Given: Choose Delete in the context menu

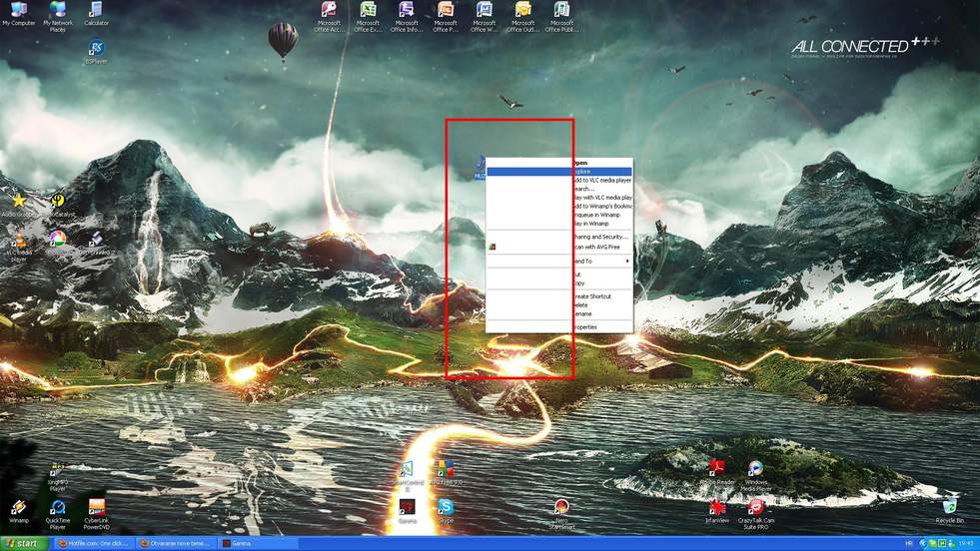Looking at the screenshot, I should click(559, 305).
